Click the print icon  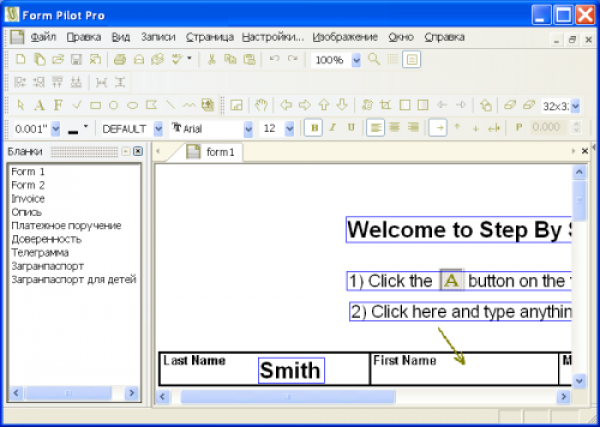coord(120,60)
